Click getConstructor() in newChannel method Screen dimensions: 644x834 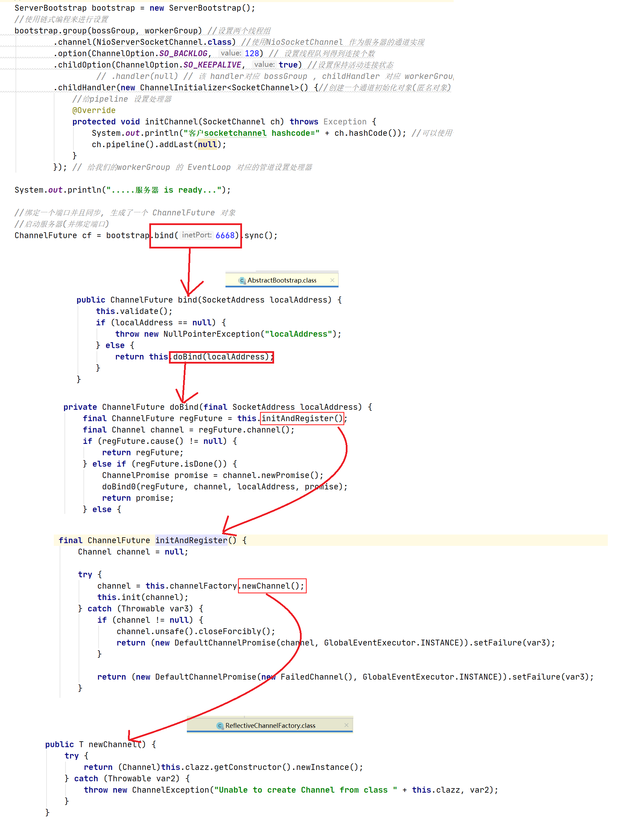tap(250, 767)
